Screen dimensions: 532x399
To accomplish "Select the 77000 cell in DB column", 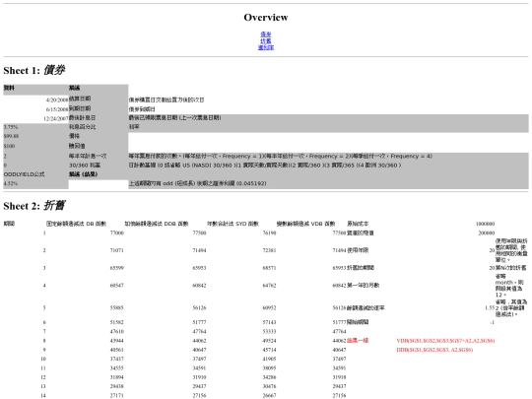I will pos(116,233).
